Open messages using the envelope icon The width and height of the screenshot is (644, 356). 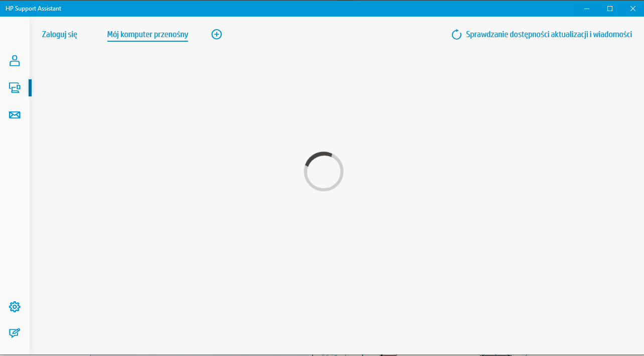pyautogui.click(x=15, y=115)
